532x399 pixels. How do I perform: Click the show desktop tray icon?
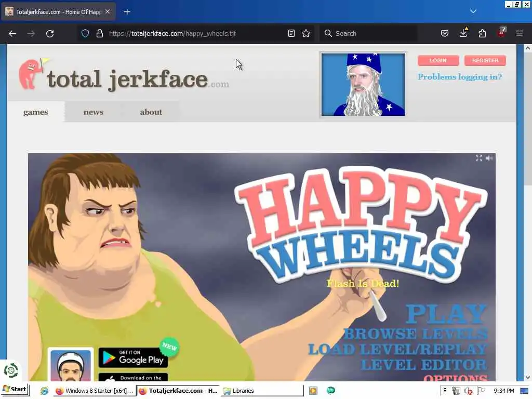click(x=524, y=391)
